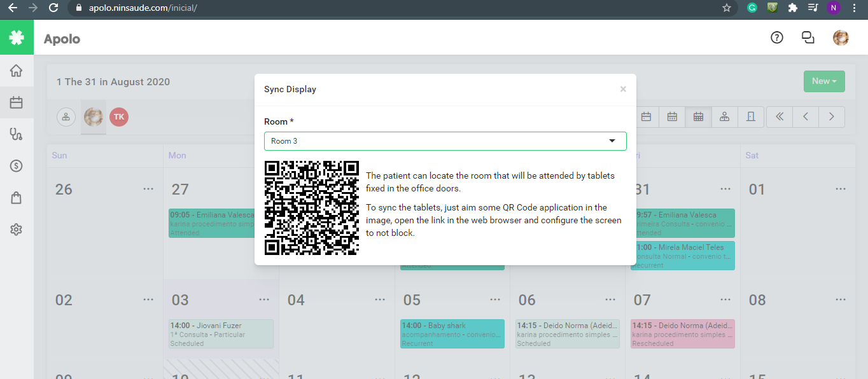Click the green Apolo clover logo
The height and width of the screenshot is (379, 868).
tap(17, 38)
